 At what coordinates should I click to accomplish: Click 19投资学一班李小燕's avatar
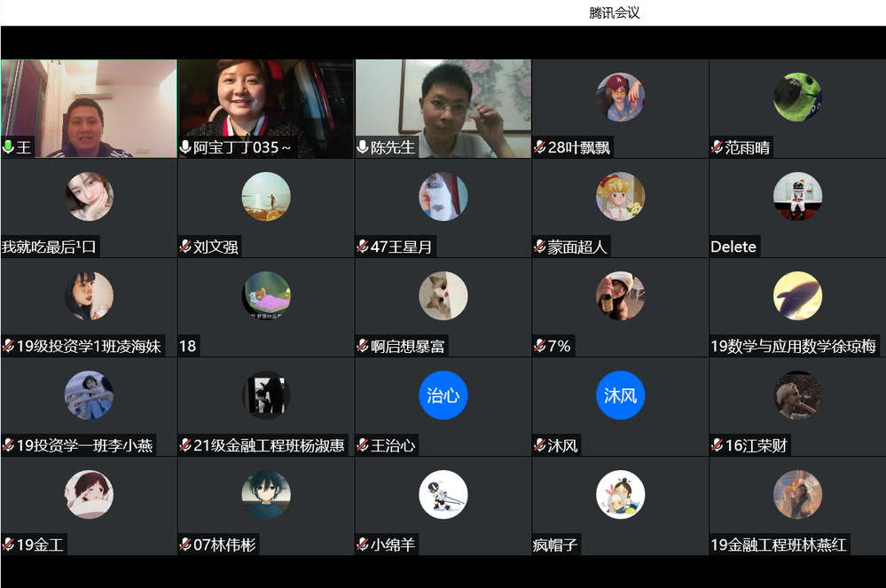(89, 396)
